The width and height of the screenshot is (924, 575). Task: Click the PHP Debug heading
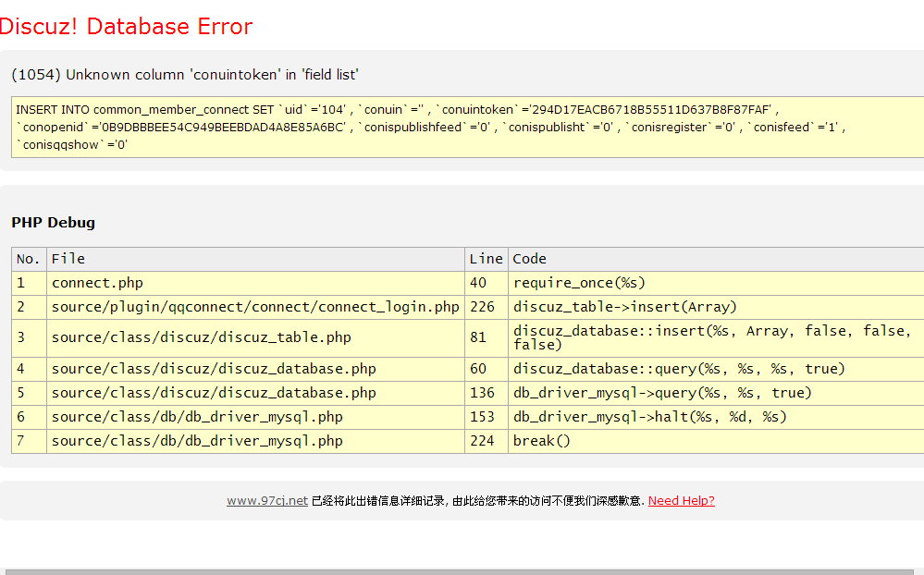coord(53,222)
